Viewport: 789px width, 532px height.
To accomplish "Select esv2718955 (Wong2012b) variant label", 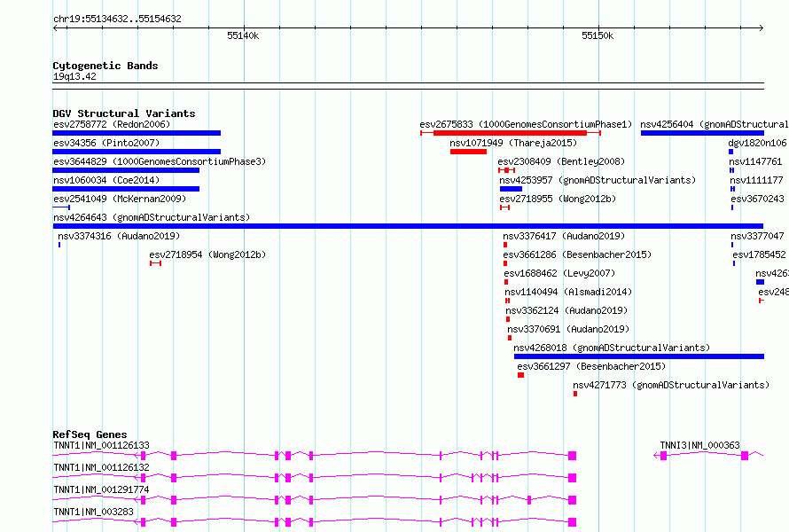I will pos(558,199).
